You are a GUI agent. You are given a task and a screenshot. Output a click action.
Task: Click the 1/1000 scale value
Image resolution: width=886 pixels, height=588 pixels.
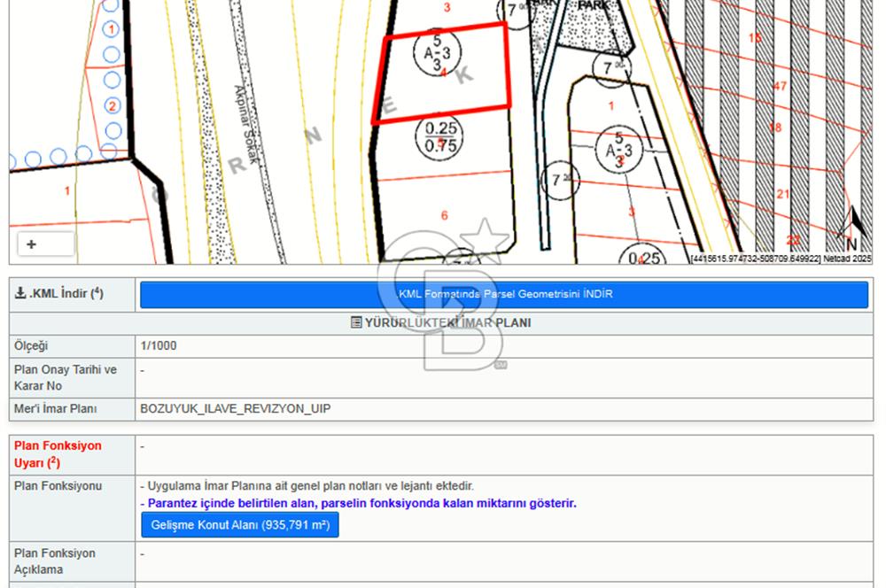coord(158,345)
